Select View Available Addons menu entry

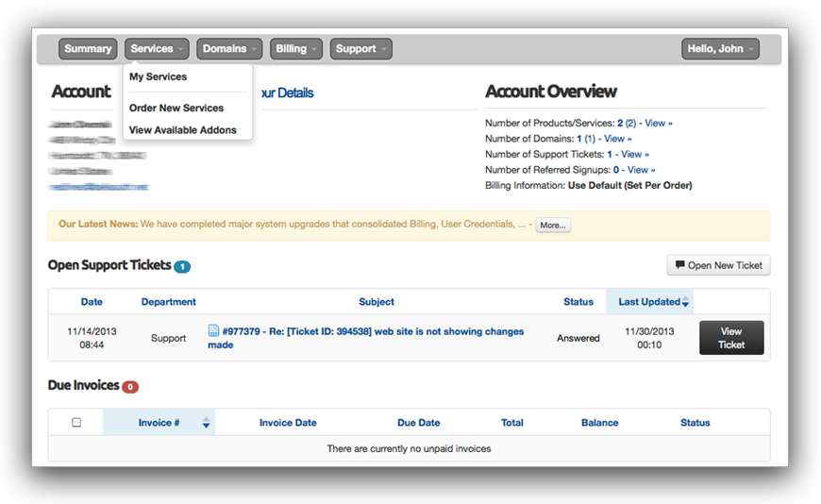[x=182, y=130]
